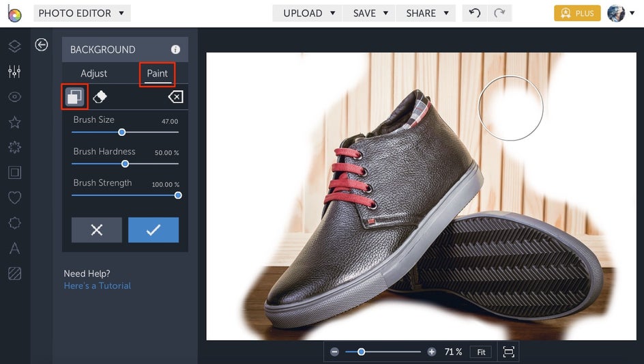The width and height of the screenshot is (644, 364).
Task: Open the Save dropdown menu
Action: tap(369, 13)
